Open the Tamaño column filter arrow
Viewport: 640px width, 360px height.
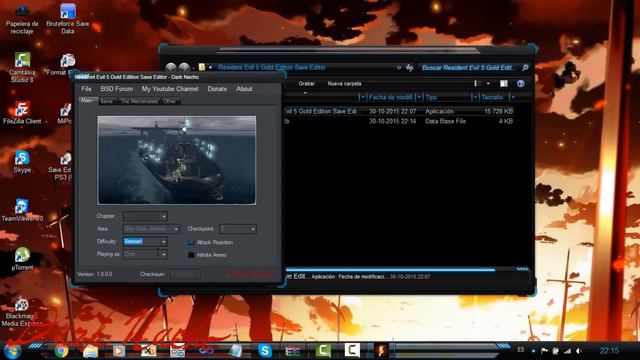[513, 97]
